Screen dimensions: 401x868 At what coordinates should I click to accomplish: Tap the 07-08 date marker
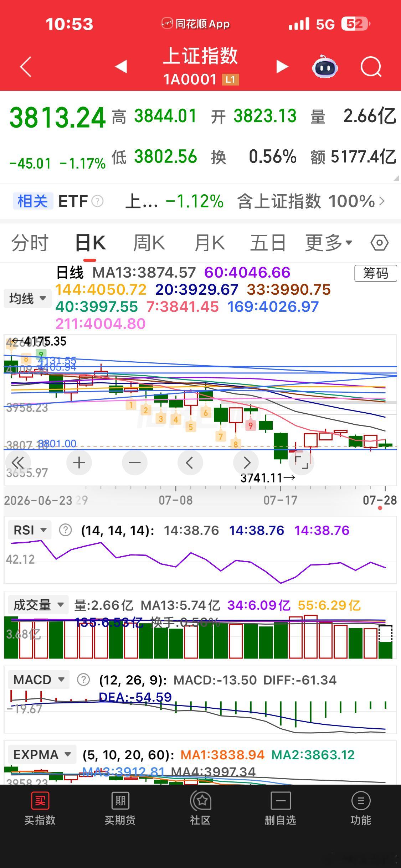pos(176,500)
